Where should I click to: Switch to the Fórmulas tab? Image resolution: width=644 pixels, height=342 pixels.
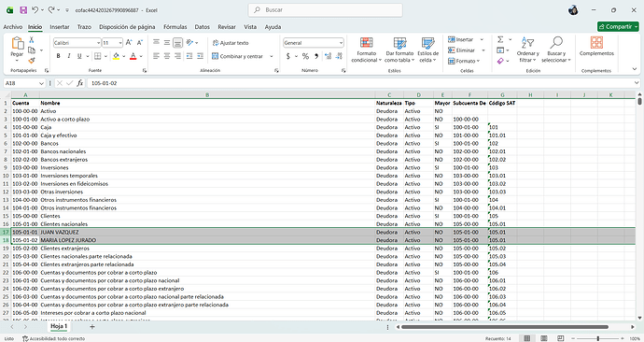click(x=175, y=27)
